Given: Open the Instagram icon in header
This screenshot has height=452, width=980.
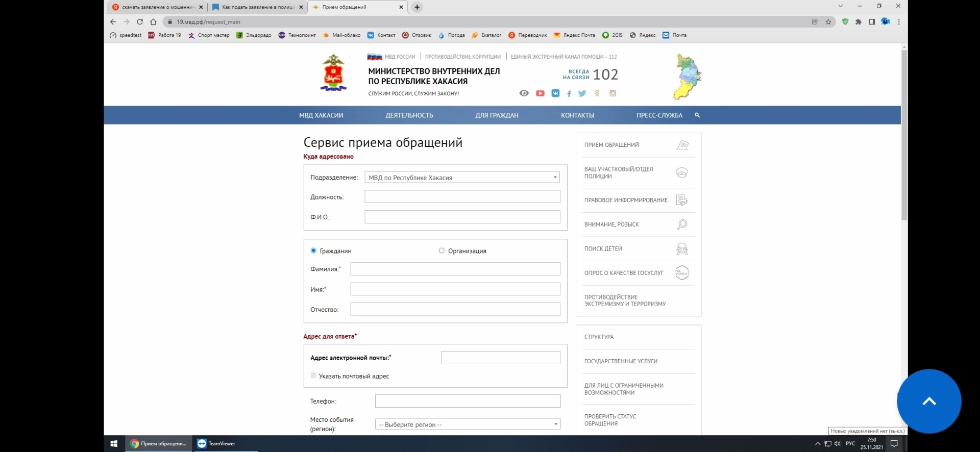Looking at the screenshot, I should 612,93.
